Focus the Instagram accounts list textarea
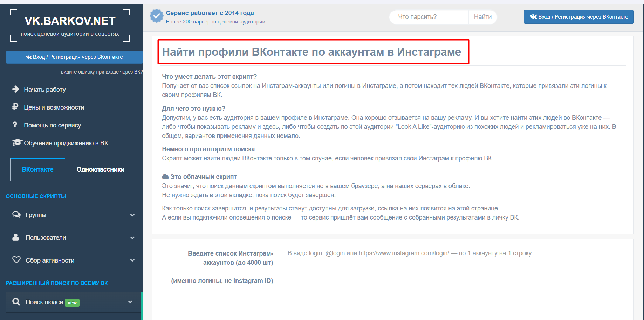This screenshot has width=644, height=320. [412, 283]
